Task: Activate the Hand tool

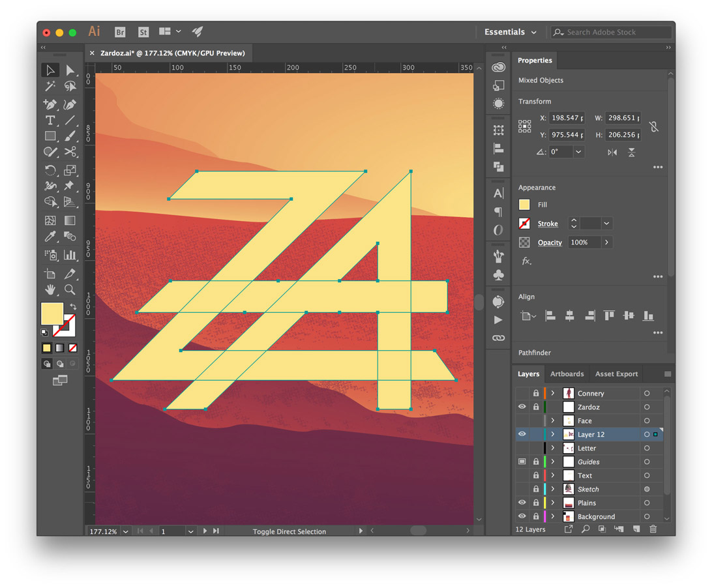Action: [50, 289]
